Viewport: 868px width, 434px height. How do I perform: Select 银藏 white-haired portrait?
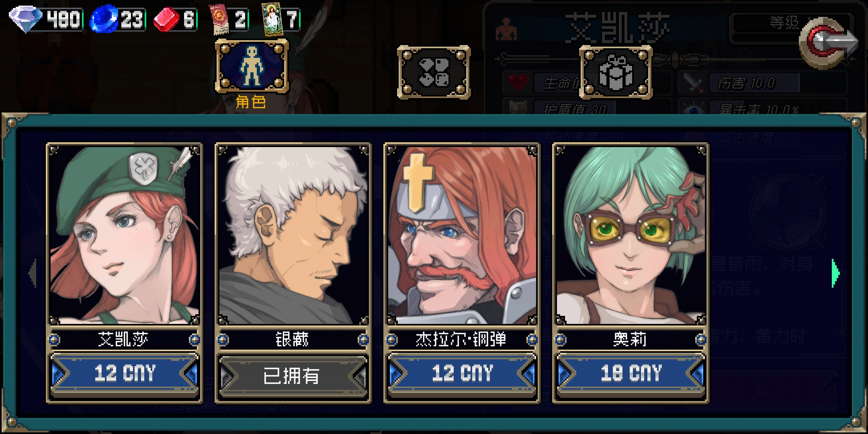pos(293,235)
